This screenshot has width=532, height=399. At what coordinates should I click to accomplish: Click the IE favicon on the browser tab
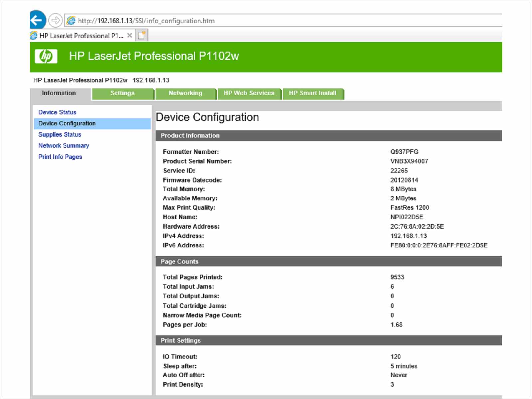pyautogui.click(x=34, y=35)
